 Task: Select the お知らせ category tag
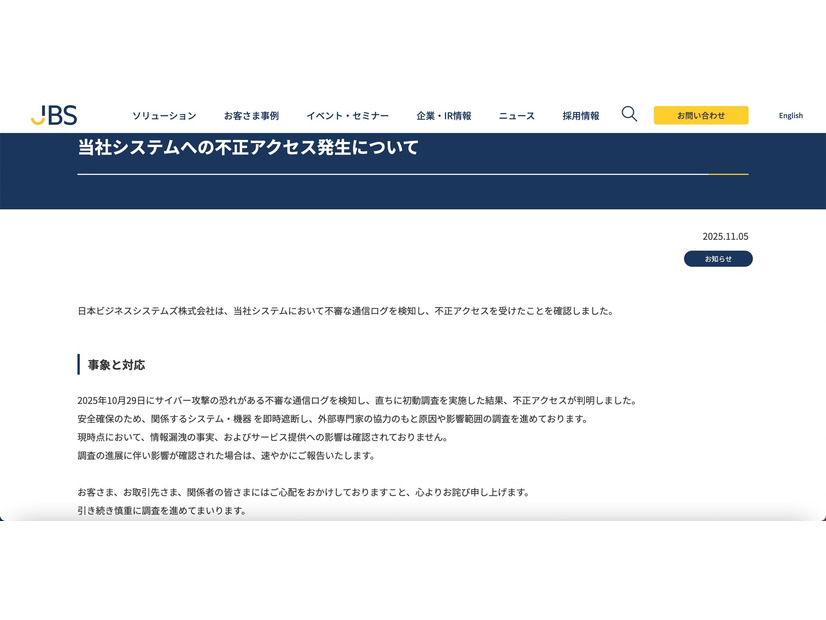[718, 258]
